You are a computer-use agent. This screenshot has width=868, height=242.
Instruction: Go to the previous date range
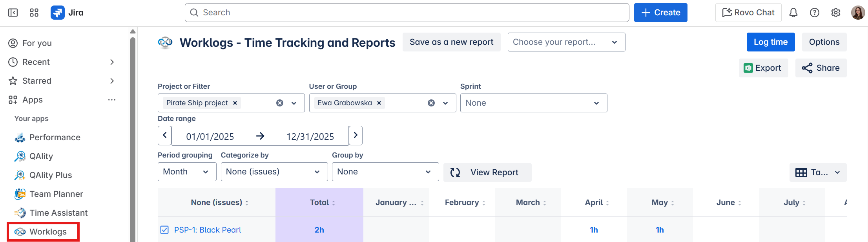[x=165, y=136]
